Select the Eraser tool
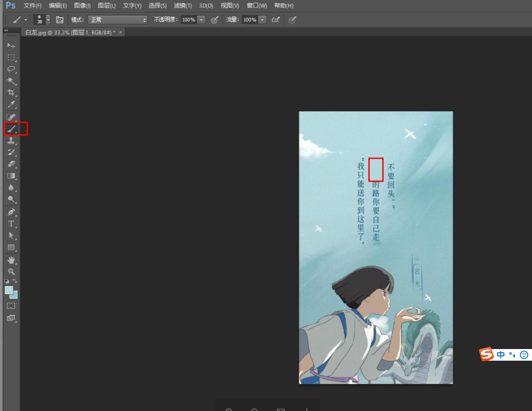532x411 pixels. point(11,164)
